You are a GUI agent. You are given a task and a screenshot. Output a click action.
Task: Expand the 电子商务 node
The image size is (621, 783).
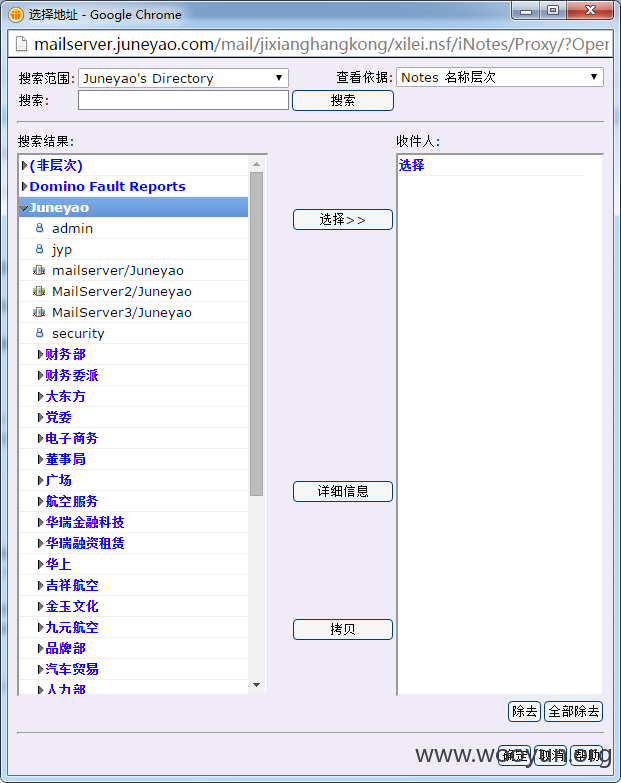point(40,438)
